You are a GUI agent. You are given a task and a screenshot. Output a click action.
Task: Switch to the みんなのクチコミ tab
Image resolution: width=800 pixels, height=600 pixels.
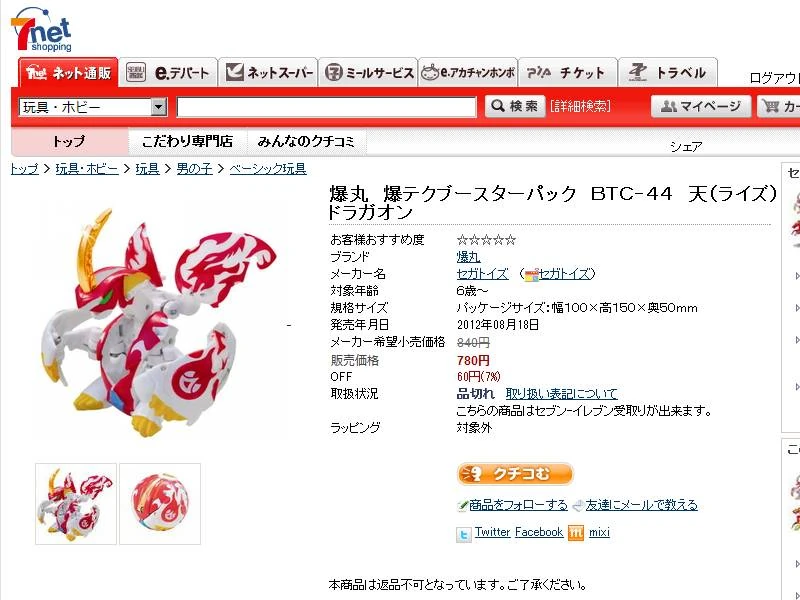(306, 141)
